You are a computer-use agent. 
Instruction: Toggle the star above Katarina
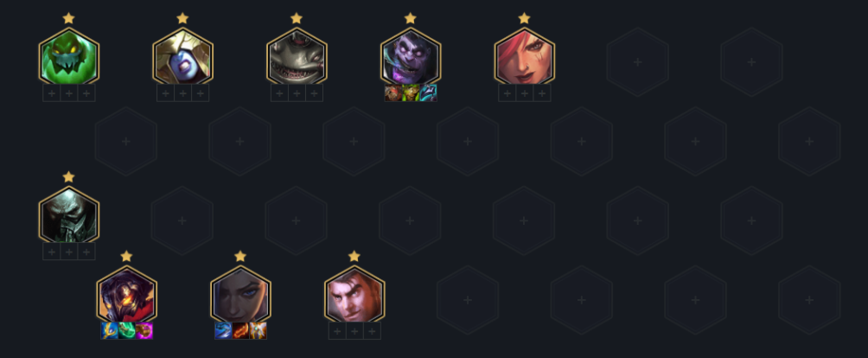524,18
